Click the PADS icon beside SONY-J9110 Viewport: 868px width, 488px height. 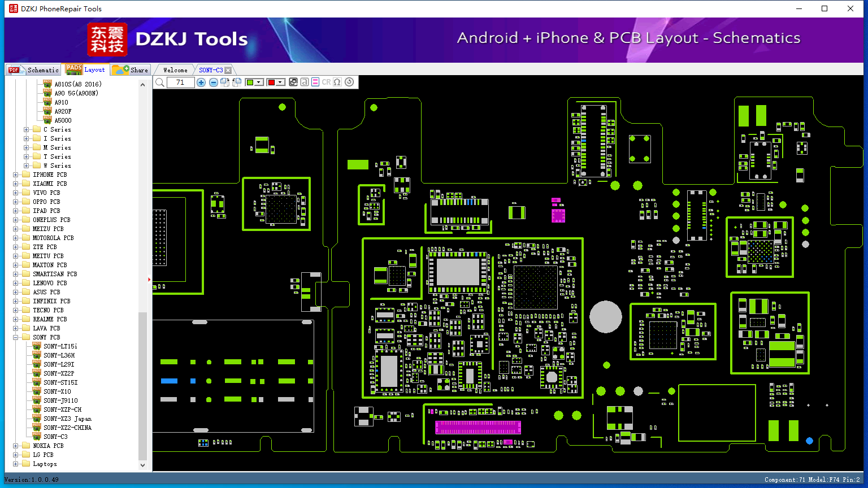click(x=37, y=400)
